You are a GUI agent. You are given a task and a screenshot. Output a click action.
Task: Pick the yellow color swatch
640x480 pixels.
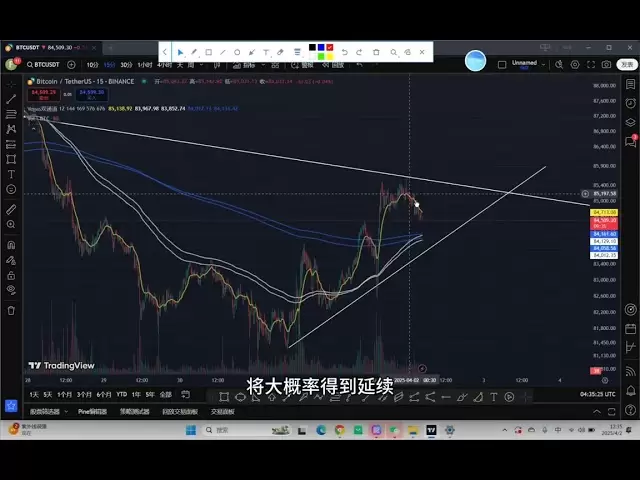(x=329, y=56)
